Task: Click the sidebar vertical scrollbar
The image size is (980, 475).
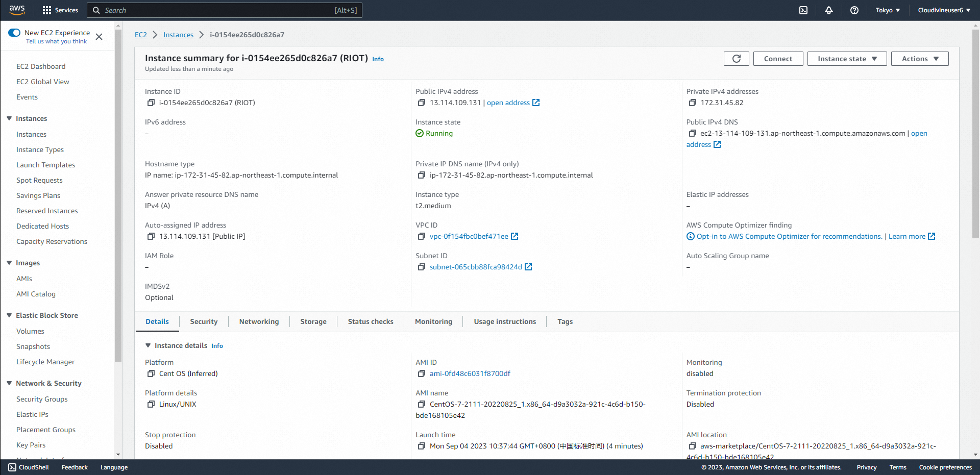Action: click(118, 196)
